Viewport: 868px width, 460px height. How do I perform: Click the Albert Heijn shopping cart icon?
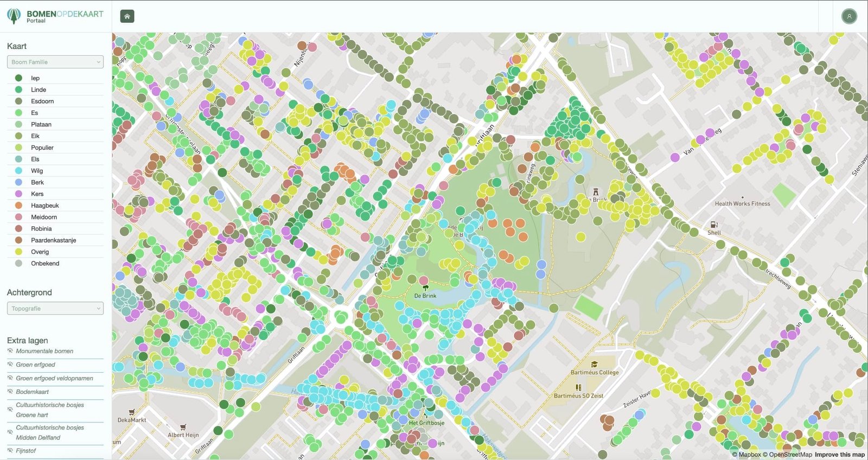[x=183, y=427]
